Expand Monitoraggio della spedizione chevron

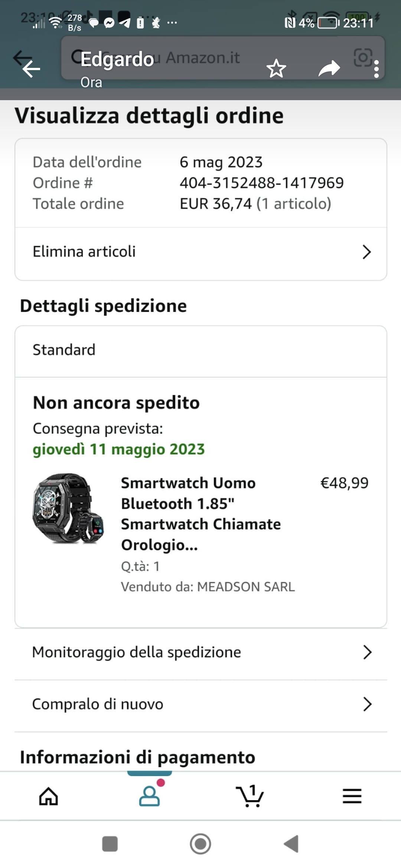367,652
